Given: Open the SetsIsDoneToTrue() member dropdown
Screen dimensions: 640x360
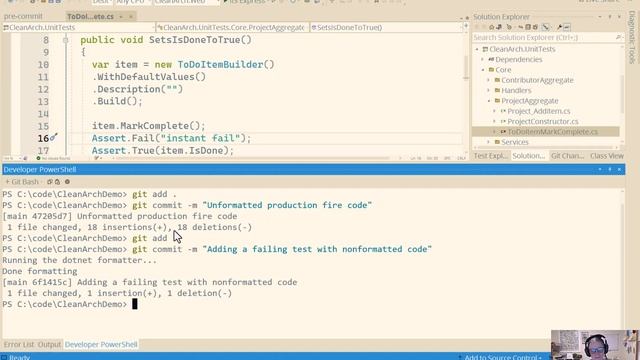Looking at the screenshot, I should (386, 27).
